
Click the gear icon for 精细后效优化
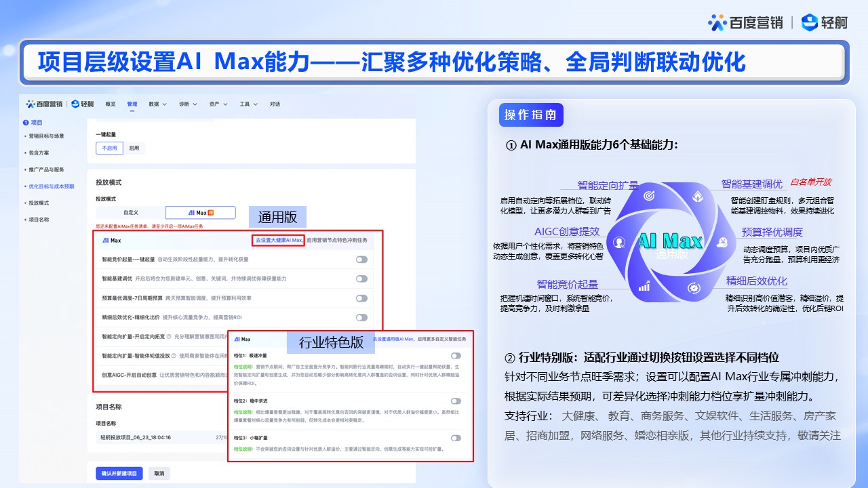(694, 287)
